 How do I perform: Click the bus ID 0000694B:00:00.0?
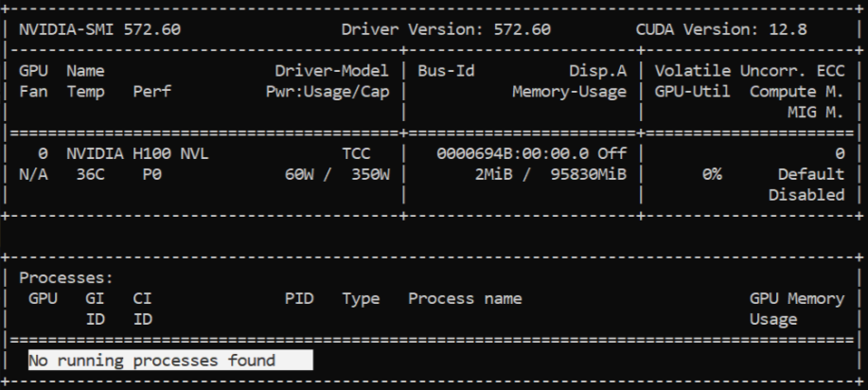click(x=512, y=153)
